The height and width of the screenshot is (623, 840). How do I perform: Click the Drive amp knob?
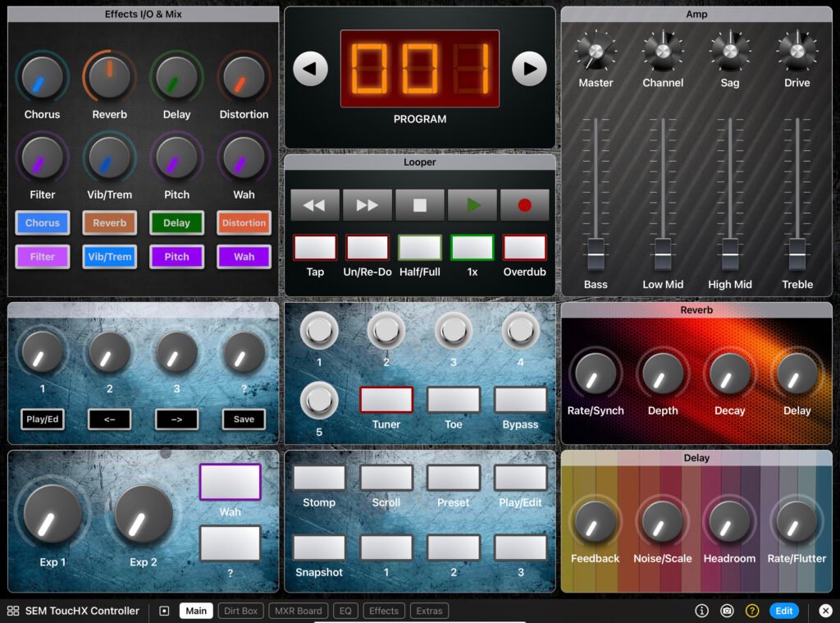(x=797, y=52)
